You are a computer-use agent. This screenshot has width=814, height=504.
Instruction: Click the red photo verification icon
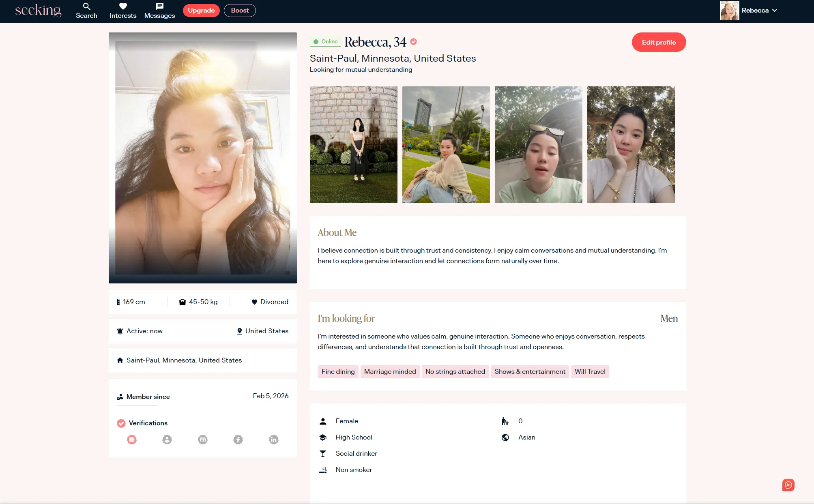coord(132,440)
